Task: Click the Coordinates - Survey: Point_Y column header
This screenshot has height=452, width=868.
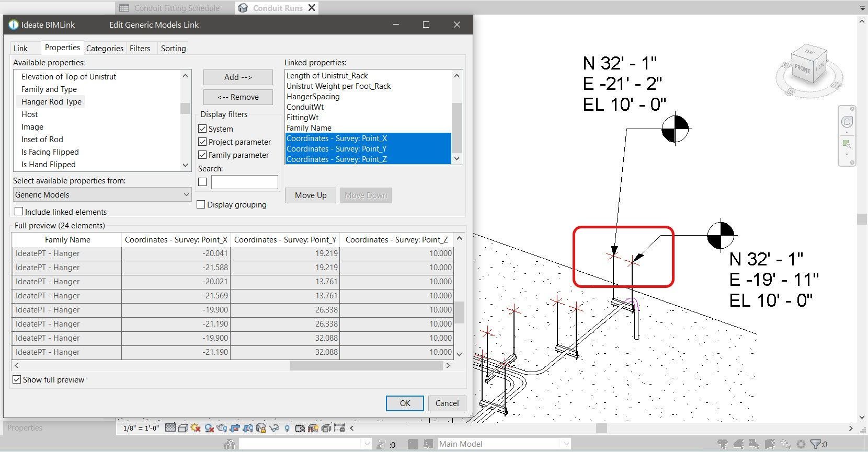Action: click(x=285, y=239)
